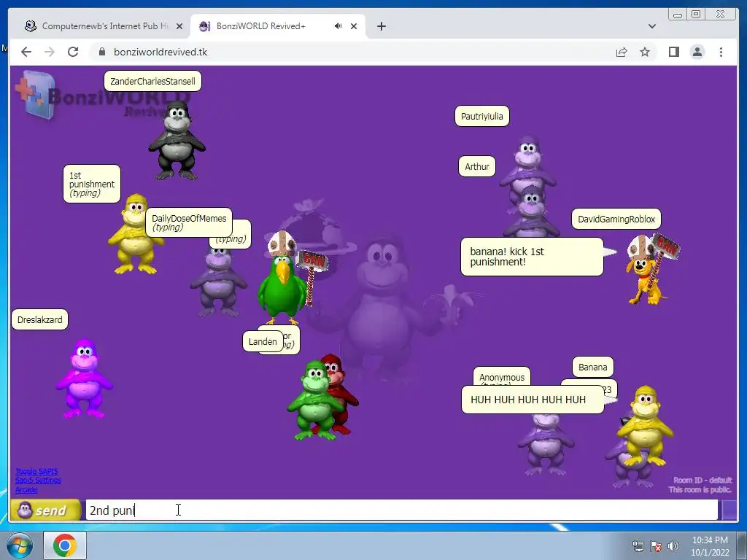Viewport: 747px width, 560px height.
Task: Click the Pautriyiulia name tag
Action: (481, 116)
